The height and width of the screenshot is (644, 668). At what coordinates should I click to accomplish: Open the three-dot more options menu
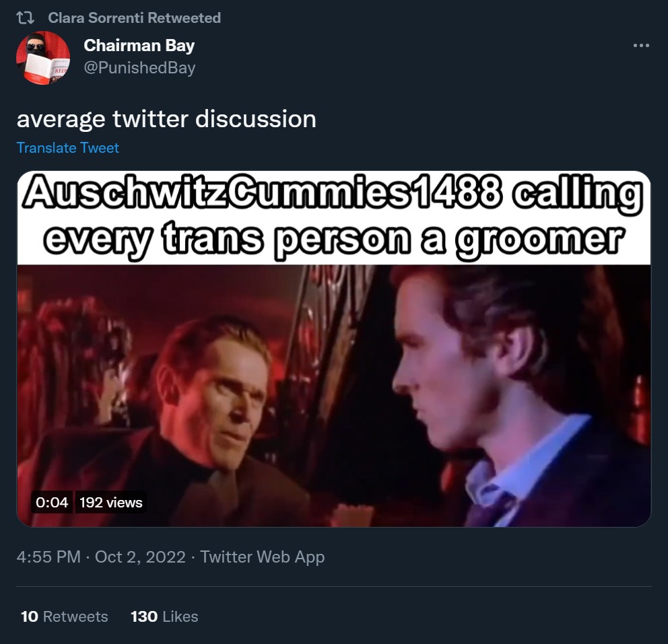[641, 45]
